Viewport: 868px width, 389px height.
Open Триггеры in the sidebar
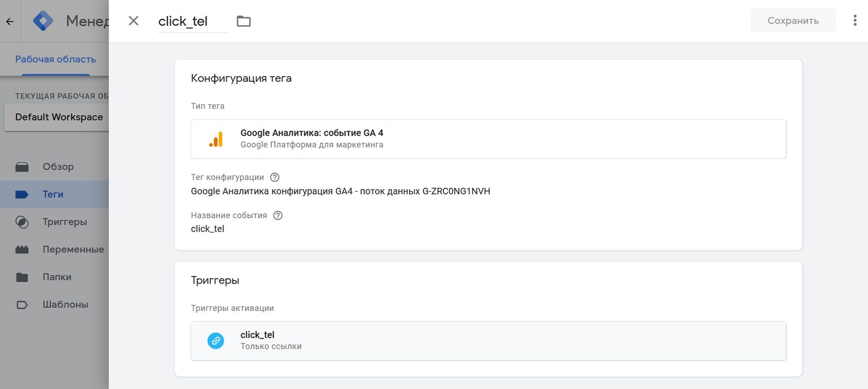coord(54,222)
